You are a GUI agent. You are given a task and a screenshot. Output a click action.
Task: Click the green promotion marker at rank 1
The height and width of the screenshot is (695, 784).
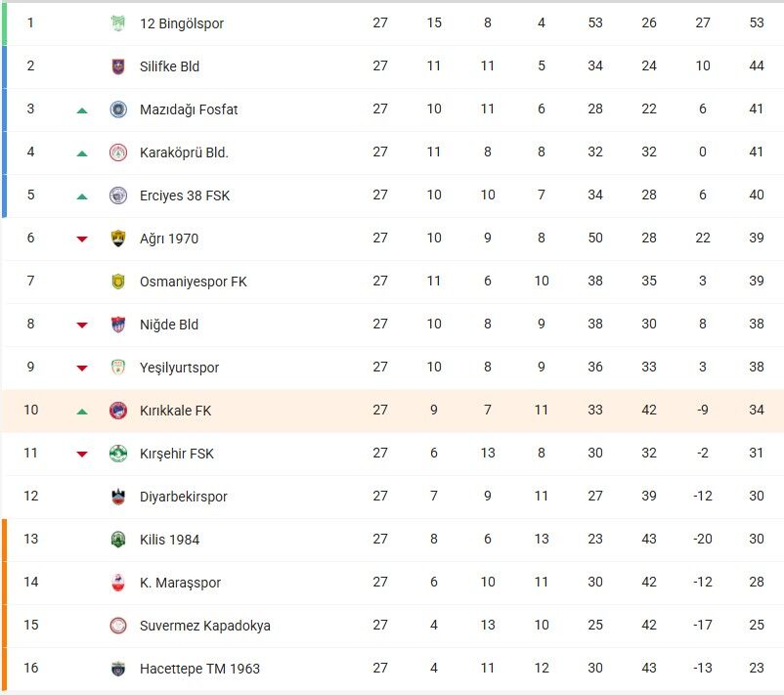coord(3,23)
